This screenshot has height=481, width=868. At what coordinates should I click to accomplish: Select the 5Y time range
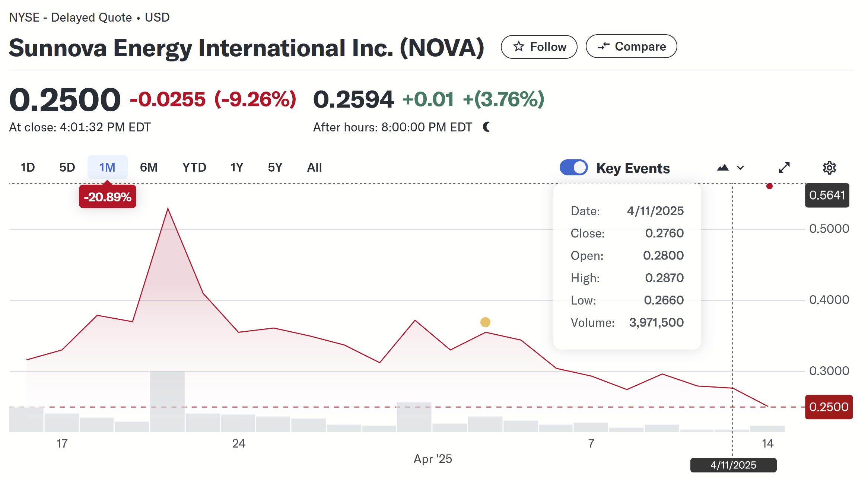pyautogui.click(x=275, y=168)
